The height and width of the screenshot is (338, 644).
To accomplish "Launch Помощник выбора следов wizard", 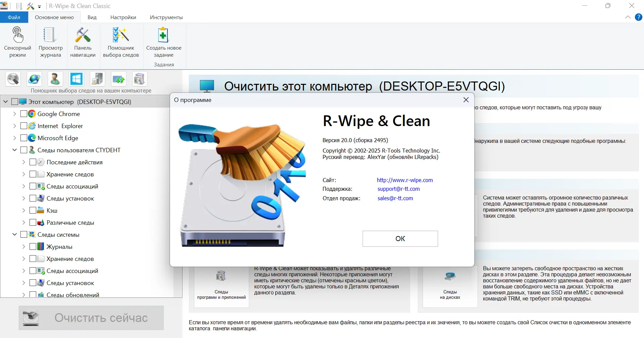I will [121, 42].
